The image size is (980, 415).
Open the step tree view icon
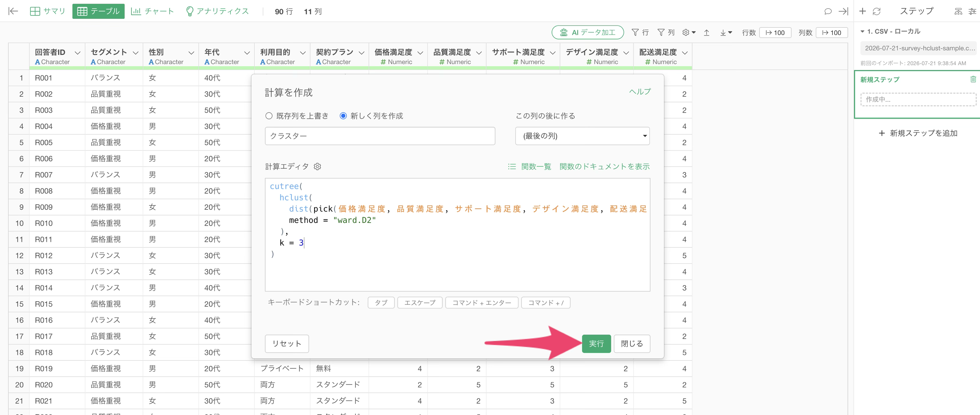958,11
